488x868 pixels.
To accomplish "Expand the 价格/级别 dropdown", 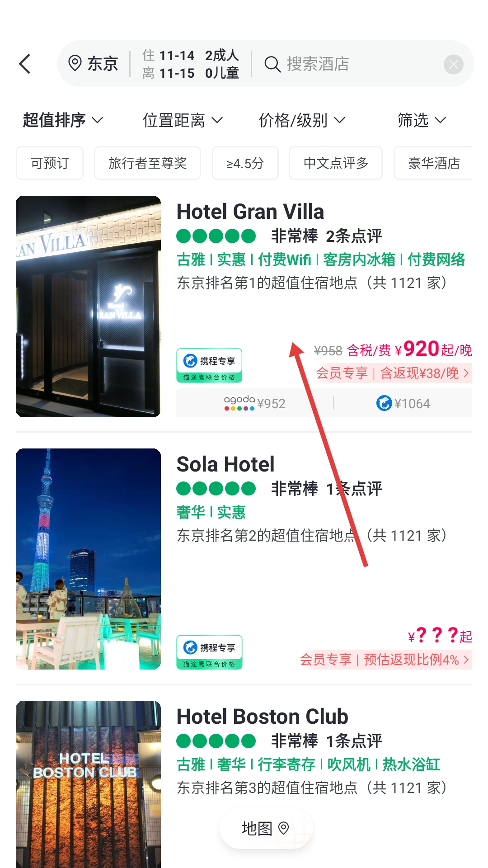I will 302,120.
